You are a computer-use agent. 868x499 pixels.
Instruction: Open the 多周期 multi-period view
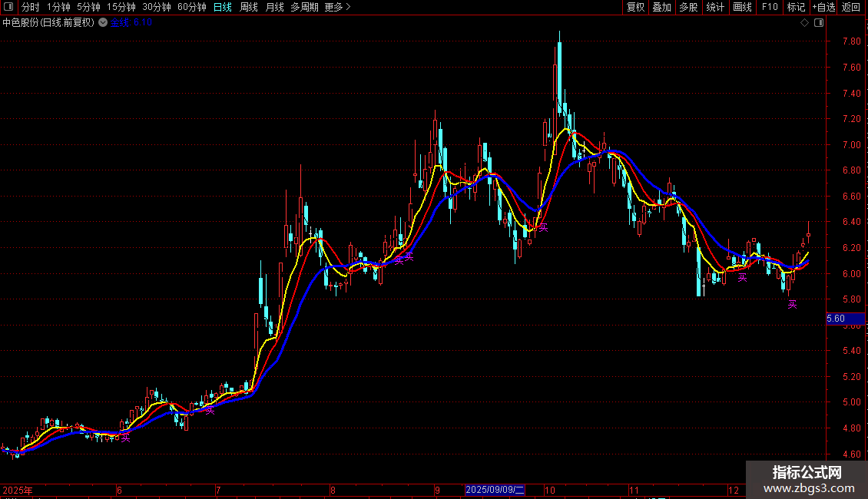point(304,7)
